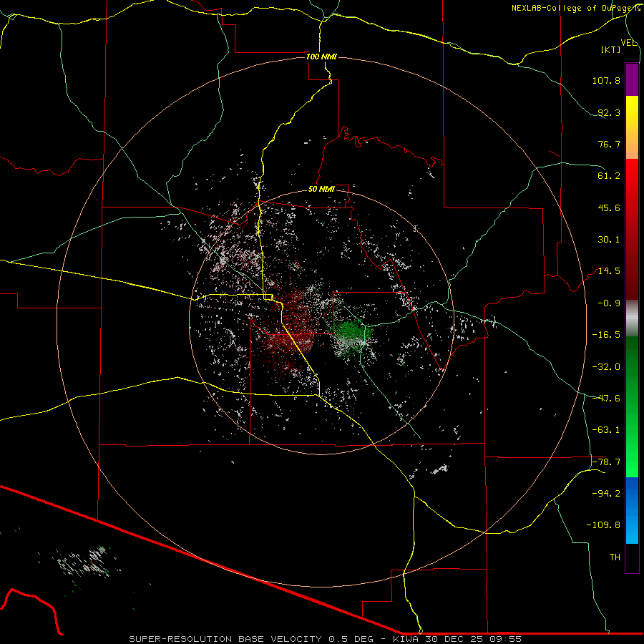Screen dimensions: 644x644
Task: Select the blue segment of the color bar
Action: pos(632,510)
